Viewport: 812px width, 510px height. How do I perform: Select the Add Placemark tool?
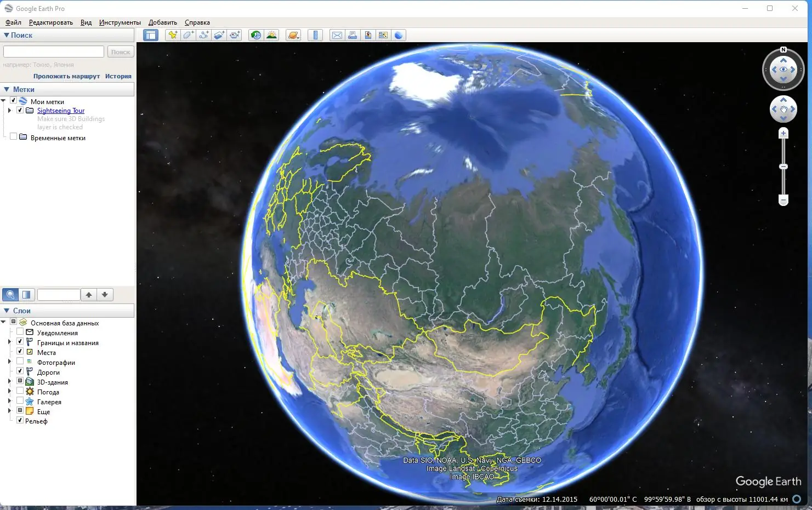(172, 35)
